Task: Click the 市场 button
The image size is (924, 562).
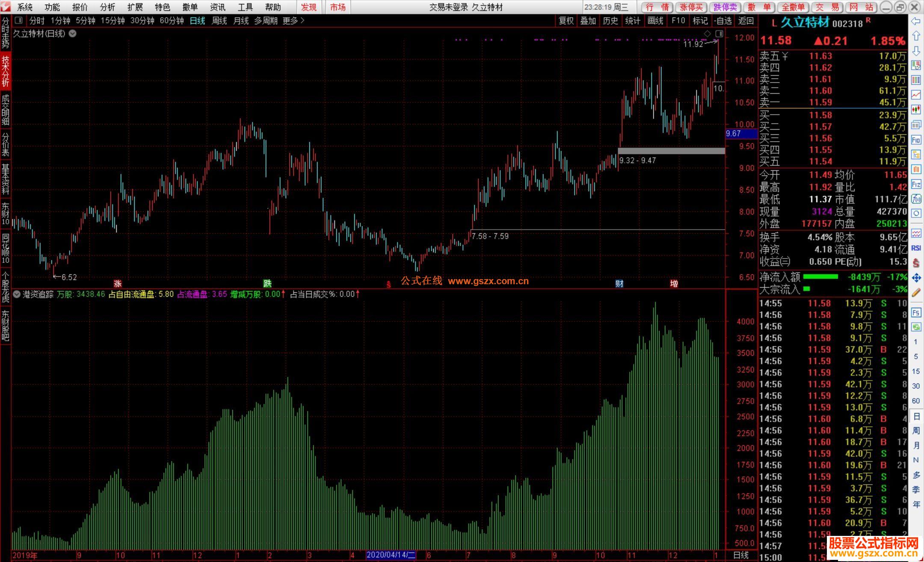Action: [x=338, y=7]
